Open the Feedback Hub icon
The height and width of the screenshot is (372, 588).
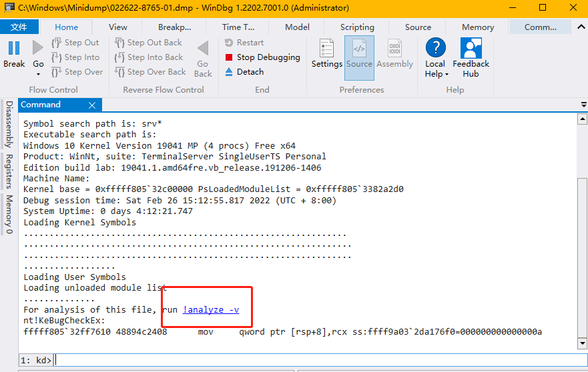pos(471,49)
